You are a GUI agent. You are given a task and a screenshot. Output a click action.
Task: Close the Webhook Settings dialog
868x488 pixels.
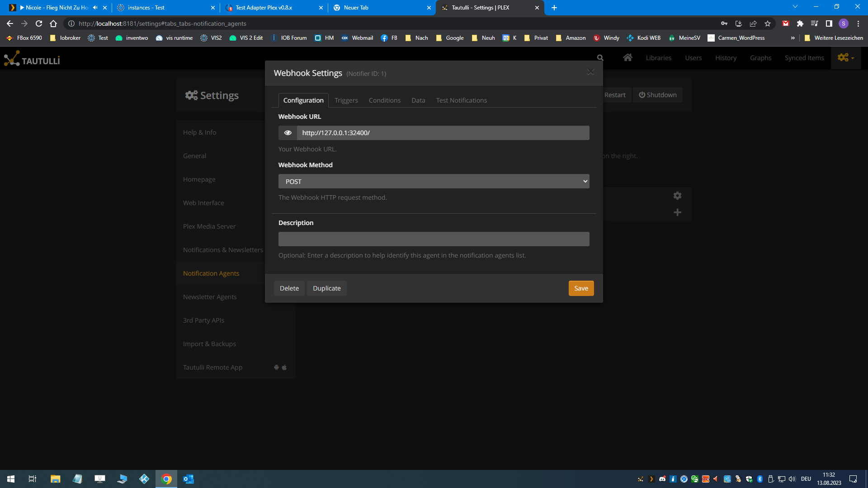[x=590, y=72]
